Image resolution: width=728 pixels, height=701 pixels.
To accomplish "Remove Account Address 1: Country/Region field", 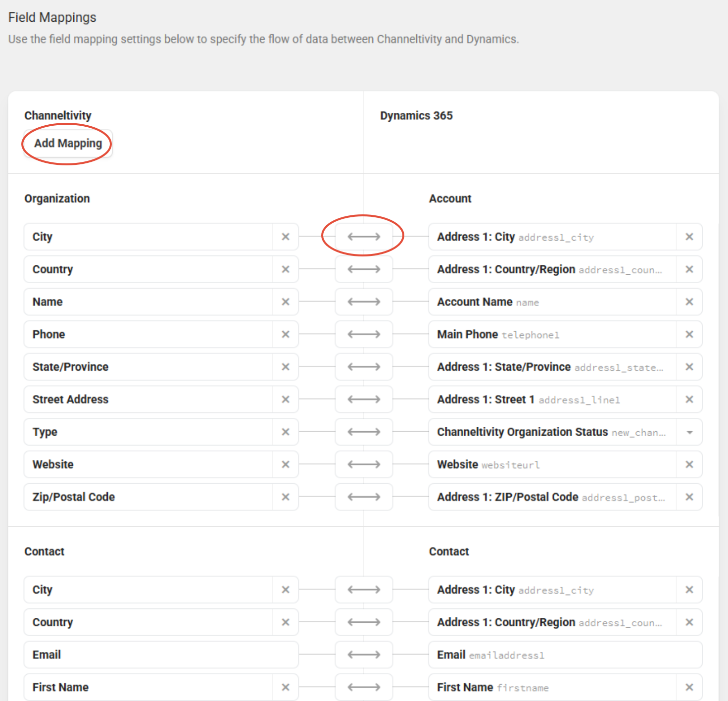I will (x=689, y=269).
